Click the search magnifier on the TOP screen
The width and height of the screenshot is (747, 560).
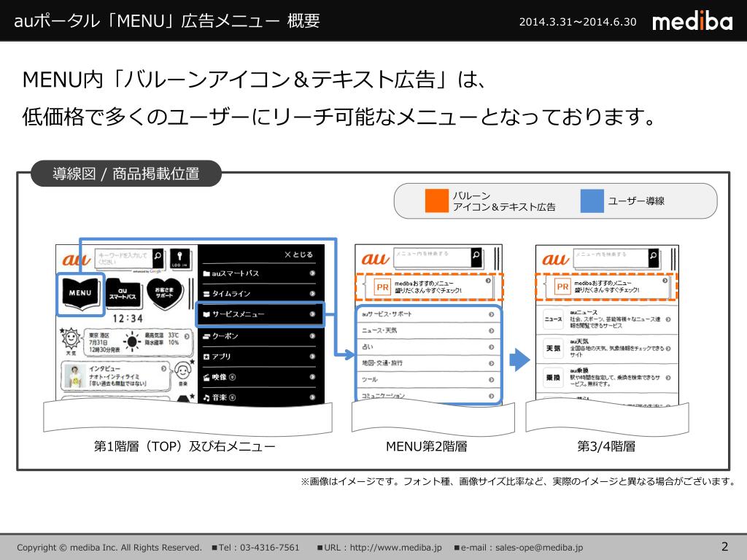tap(158, 257)
